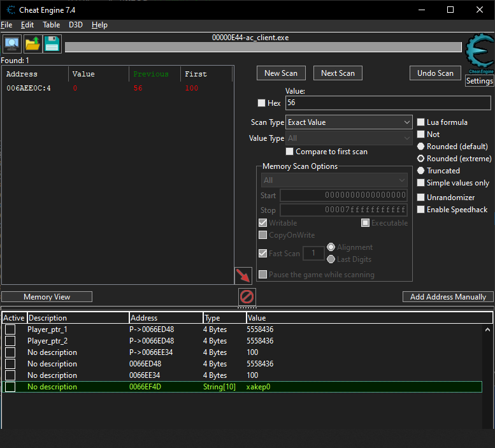Screen dimensions: 495x448
Task: Open the D3D menu
Action: click(76, 25)
